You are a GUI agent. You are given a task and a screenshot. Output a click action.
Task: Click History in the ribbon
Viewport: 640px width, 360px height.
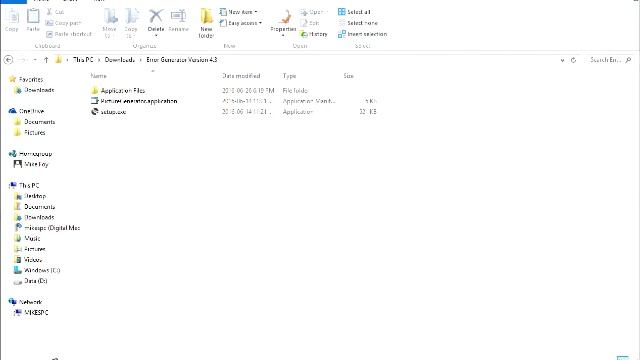[314, 34]
